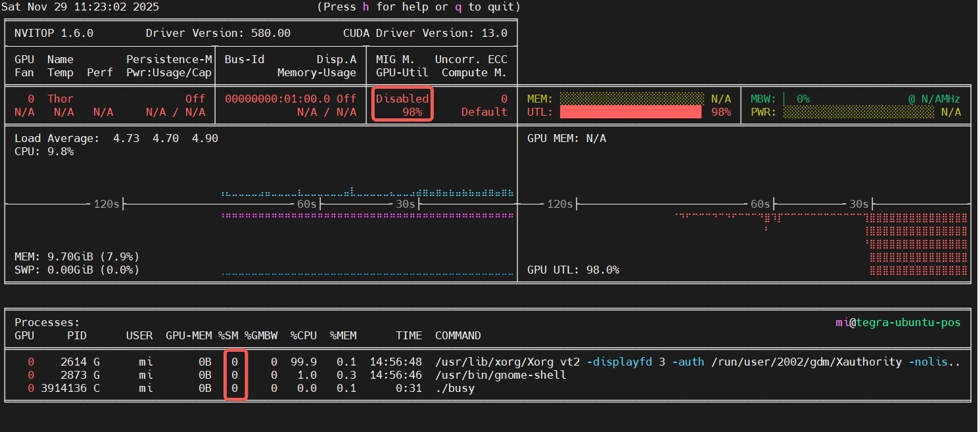Click the bus id 00000000:01:00.0
Viewport: 980px width, 432px height.
click(277, 99)
